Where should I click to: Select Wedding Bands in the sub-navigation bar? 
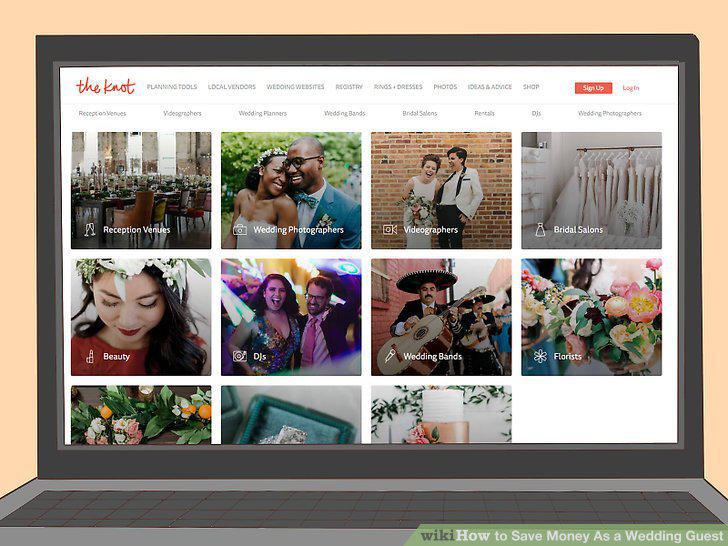344,113
